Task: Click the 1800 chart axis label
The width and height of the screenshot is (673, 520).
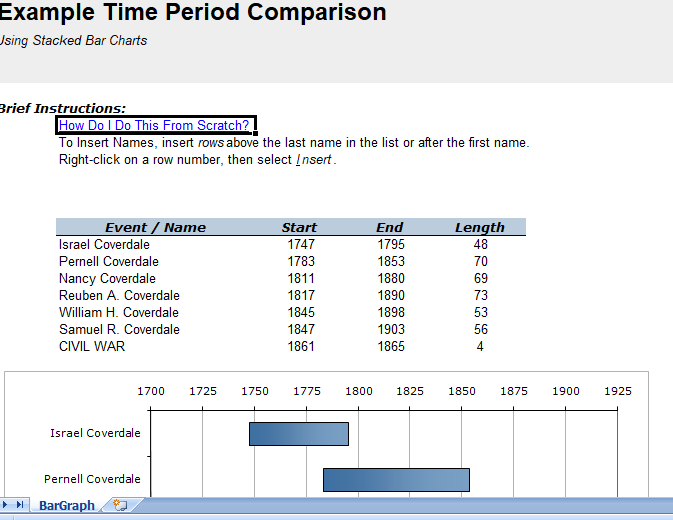Action: tap(359, 391)
